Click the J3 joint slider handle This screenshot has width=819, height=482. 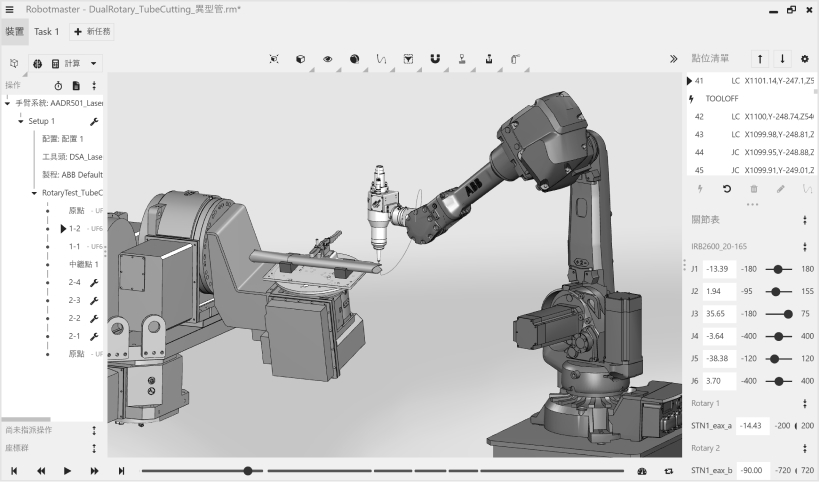(787, 313)
